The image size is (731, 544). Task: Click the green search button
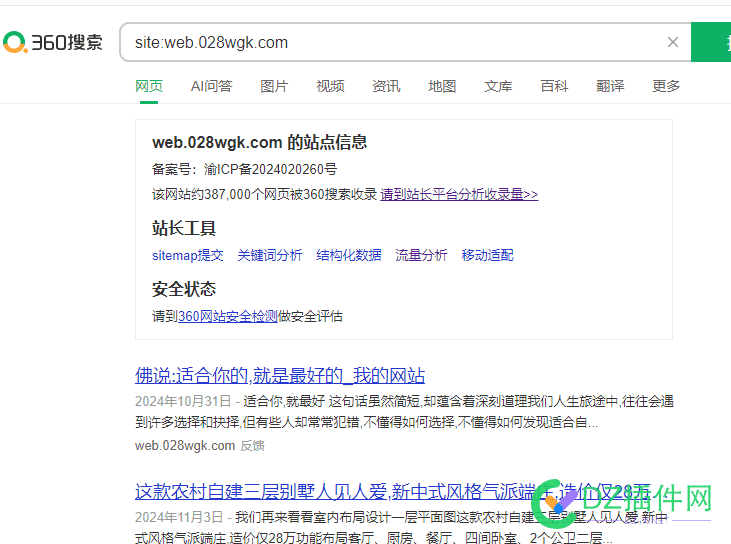pos(711,42)
